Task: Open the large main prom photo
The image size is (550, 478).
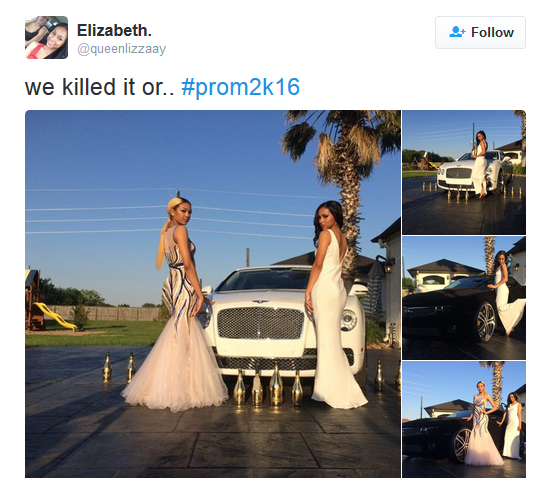Action: (x=213, y=294)
